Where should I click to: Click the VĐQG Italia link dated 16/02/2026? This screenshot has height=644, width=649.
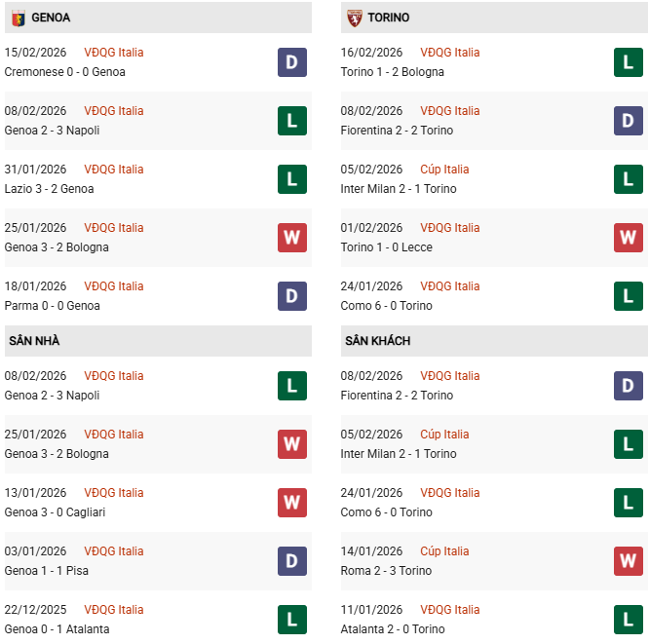click(x=450, y=53)
